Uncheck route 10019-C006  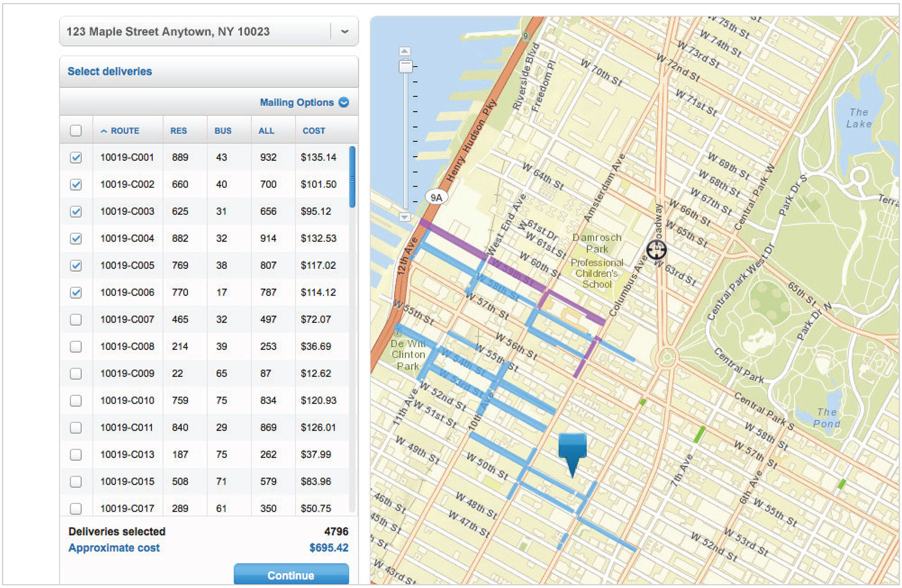tap(76, 292)
